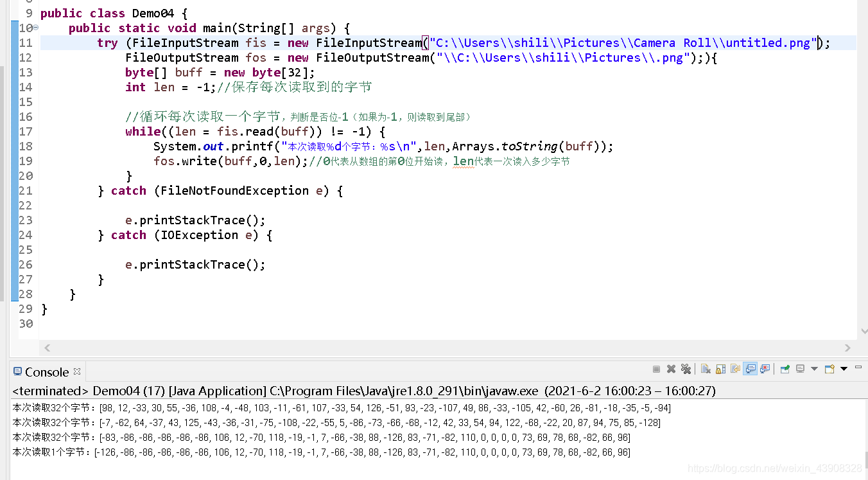Click 'byte[] buff = new byte[32];' line
The width and height of the screenshot is (868, 480).
[x=220, y=73]
